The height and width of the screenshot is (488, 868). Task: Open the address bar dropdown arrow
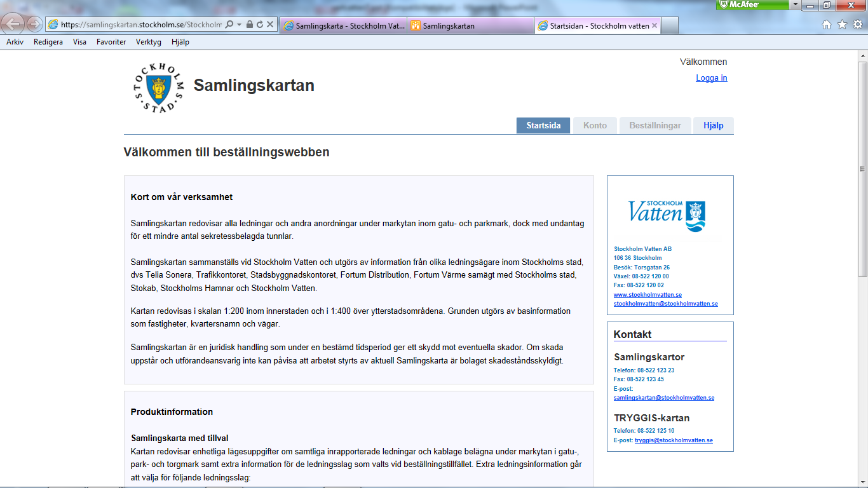[239, 25]
